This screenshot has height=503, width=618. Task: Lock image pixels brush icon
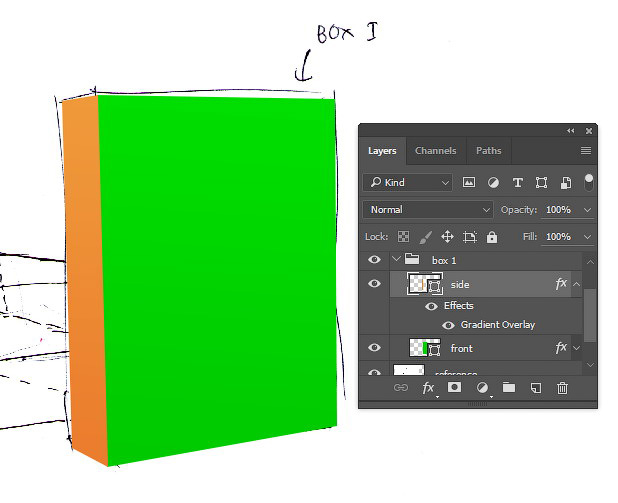425,237
